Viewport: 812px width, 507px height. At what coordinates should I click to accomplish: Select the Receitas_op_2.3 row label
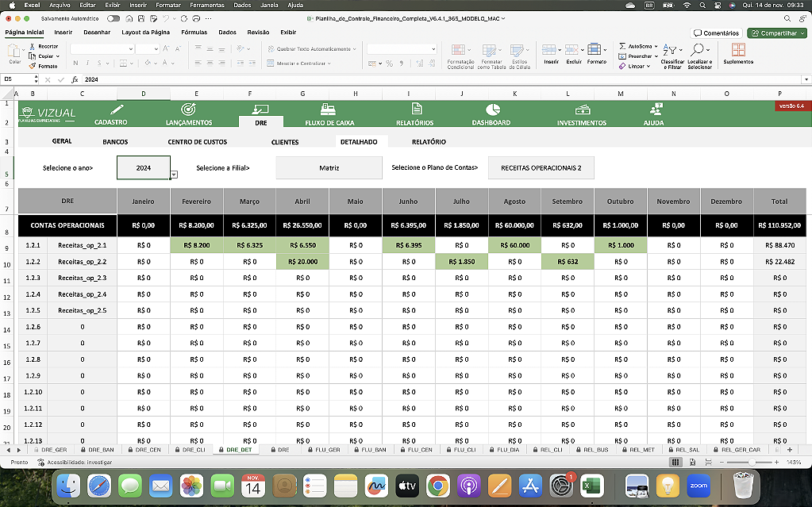[82, 278]
